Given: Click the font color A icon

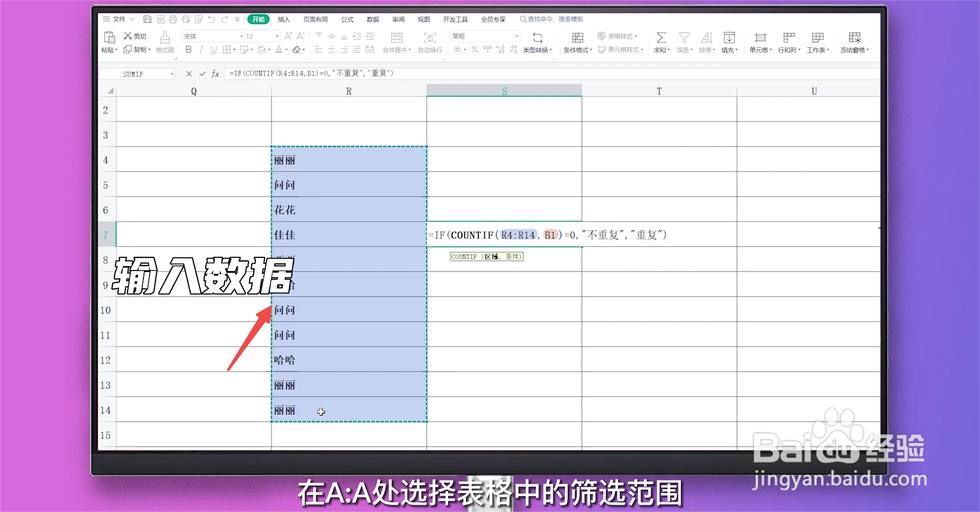Looking at the screenshot, I should (279, 50).
